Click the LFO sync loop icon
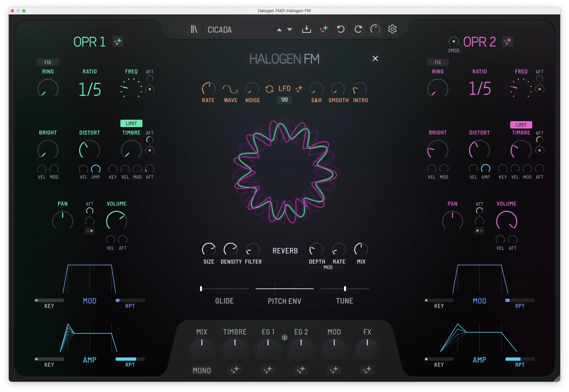 [x=269, y=89]
